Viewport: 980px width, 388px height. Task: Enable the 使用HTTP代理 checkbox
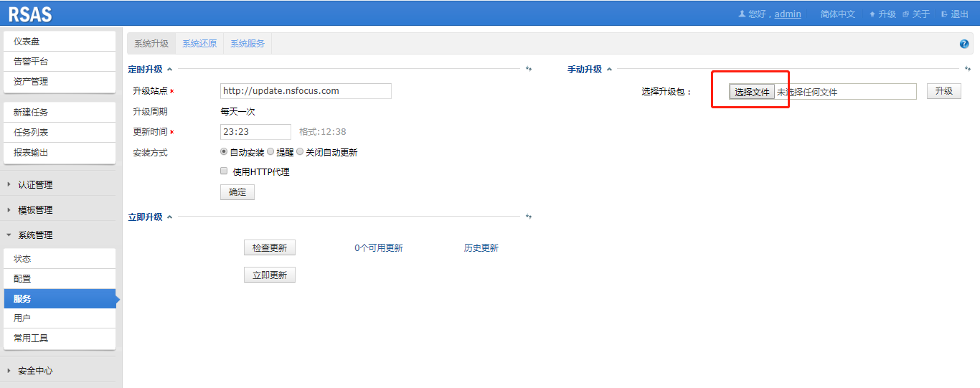click(224, 171)
